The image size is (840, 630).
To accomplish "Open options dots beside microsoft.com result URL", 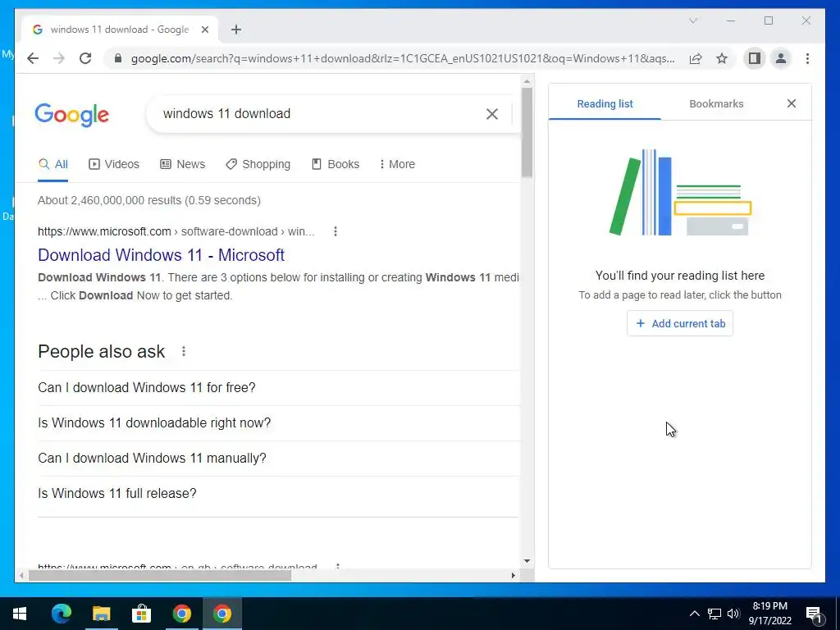I will pos(336,231).
